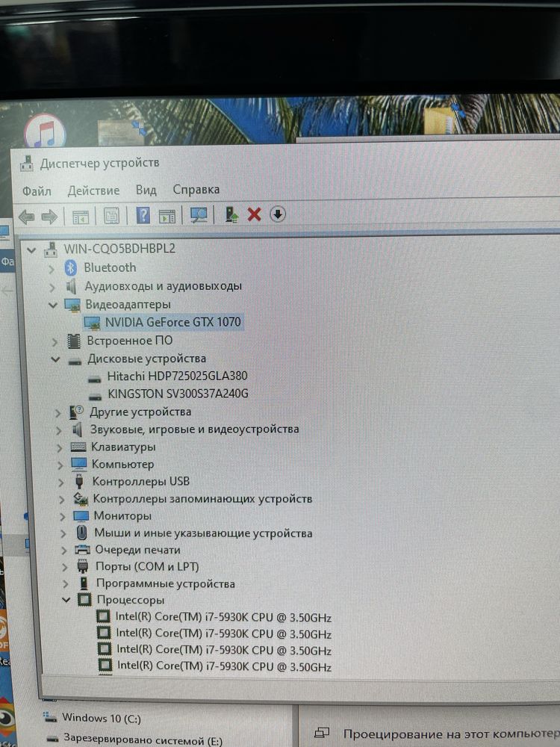
Task: Select Программные устройства row
Action: 166,583
